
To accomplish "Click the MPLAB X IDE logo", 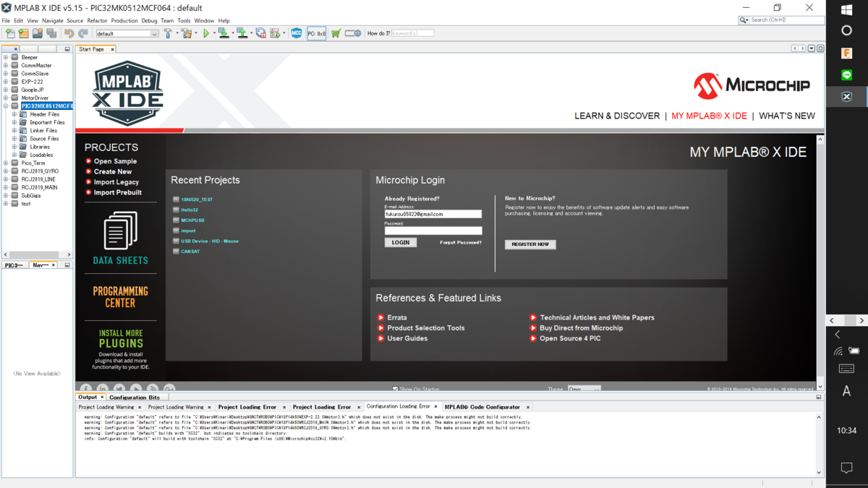I will (128, 93).
